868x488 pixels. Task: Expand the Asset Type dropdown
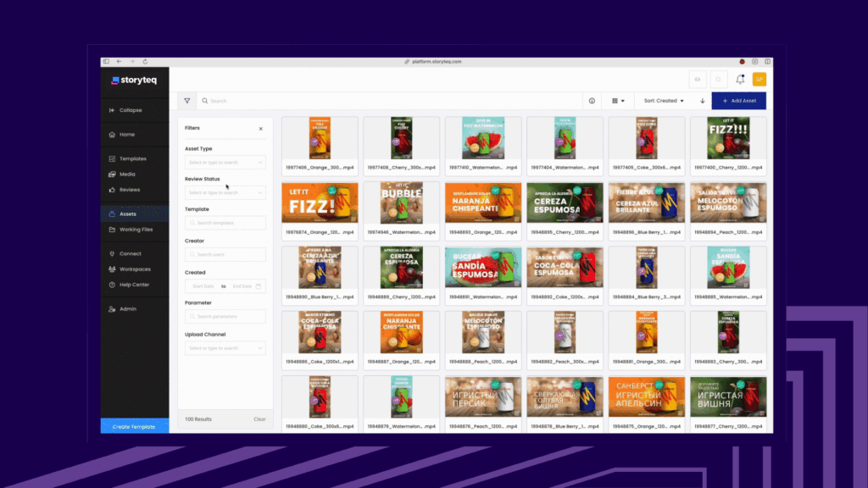click(225, 163)
